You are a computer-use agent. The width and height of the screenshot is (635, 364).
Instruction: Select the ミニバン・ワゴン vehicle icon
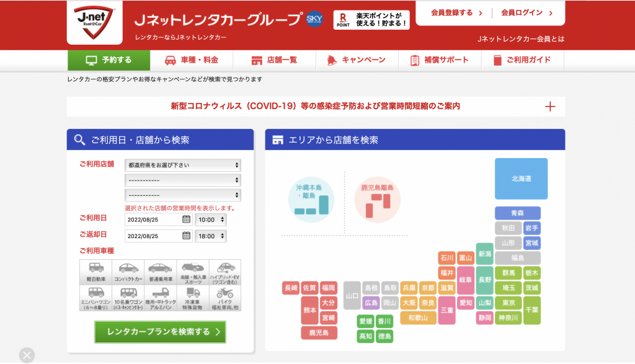[x=95, y=298]
